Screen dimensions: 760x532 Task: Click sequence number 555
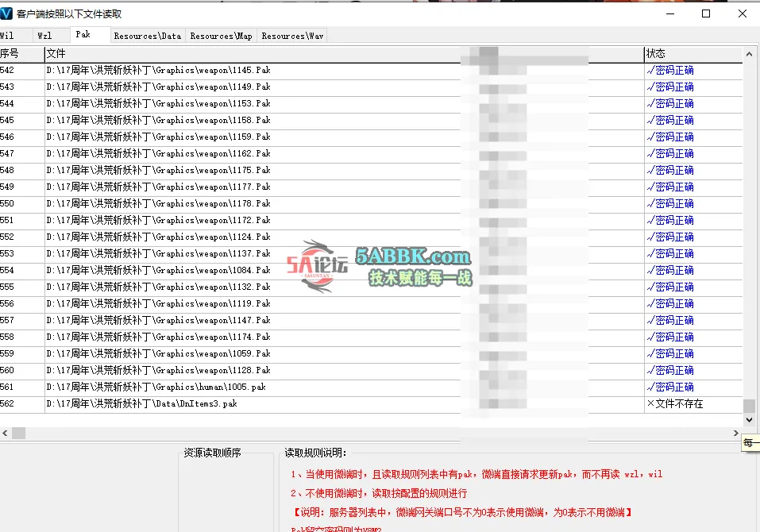(x=7, y=287)
